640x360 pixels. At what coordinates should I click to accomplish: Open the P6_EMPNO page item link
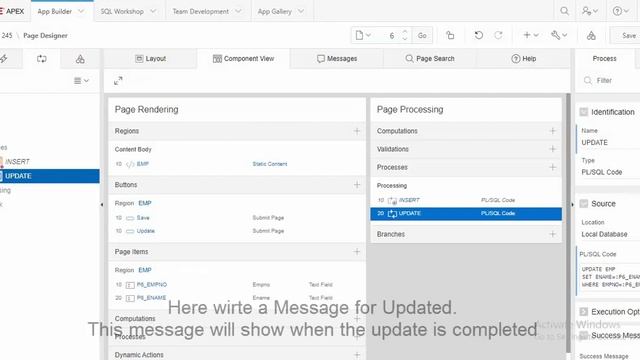pos(152,285)
